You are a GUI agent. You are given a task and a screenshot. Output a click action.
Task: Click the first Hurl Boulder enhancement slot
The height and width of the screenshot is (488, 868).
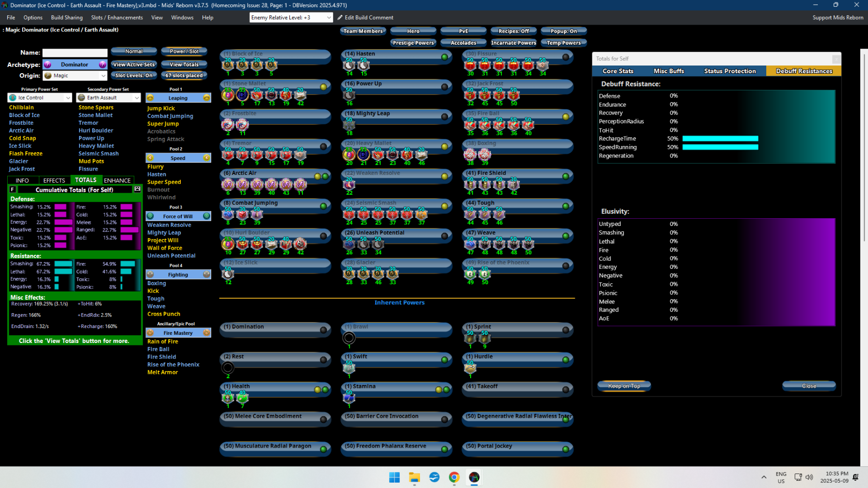pyautogui.click(x=228, y=245)
